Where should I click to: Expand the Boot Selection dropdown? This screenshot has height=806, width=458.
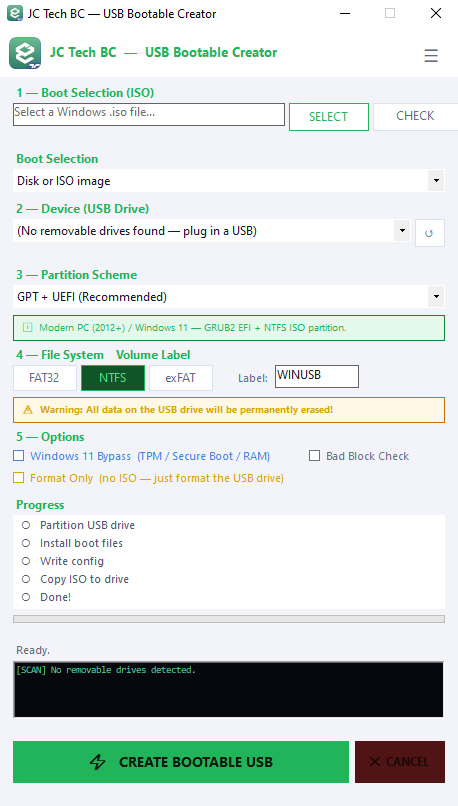(229, 181)
